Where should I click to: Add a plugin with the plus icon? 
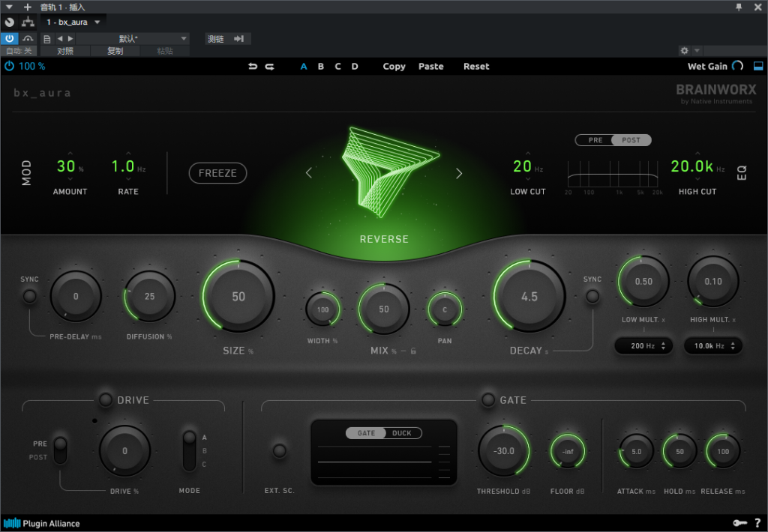pyautogui.click(x=28, y=7)
